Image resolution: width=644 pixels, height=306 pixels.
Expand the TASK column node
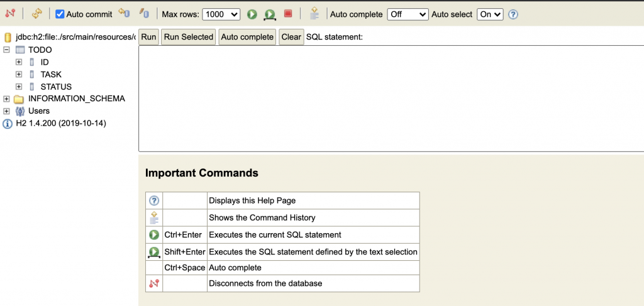(18, 74)
